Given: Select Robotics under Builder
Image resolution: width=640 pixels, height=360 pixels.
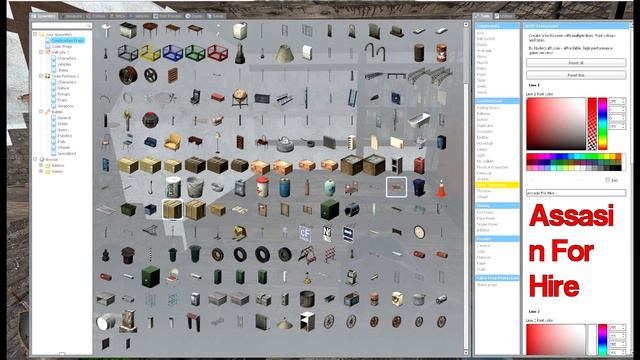Looking at the screenshot, I should (64, 136).
